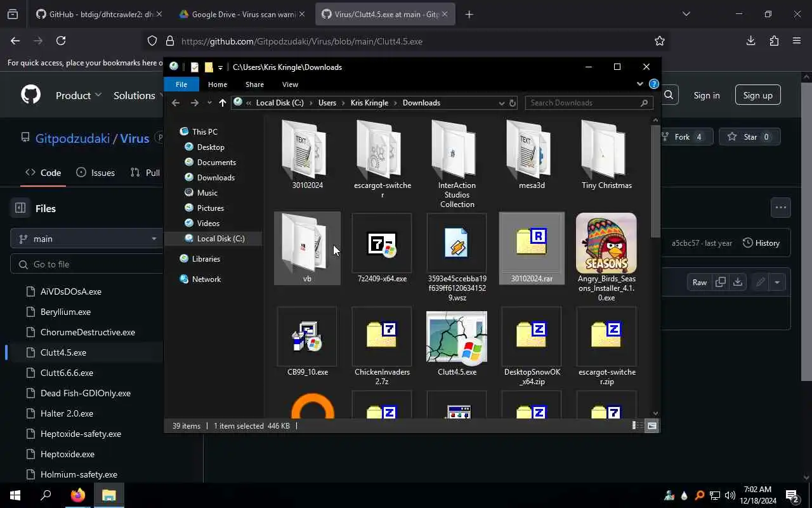
Task: Open Desktop in navigation pane
Action: point(211,147)
